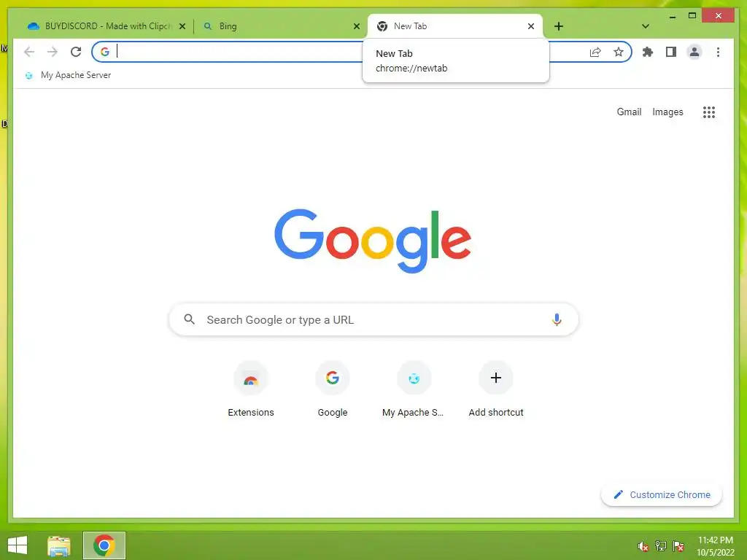This screenshot has width=747, height=560.
Task: Close the BUYDISCORD tab
Action: pos(182,26)
